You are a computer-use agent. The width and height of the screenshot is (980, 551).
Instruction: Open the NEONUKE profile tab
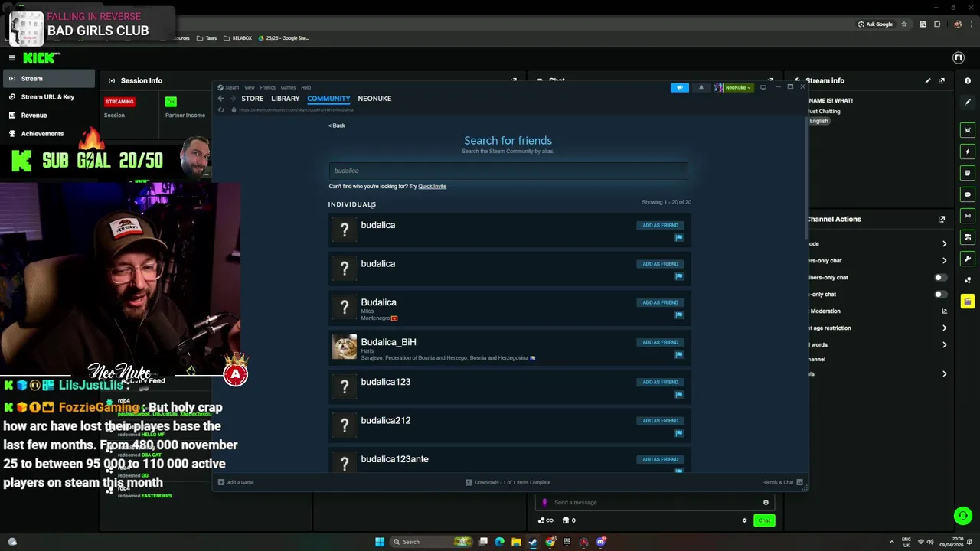coord(374,99)
